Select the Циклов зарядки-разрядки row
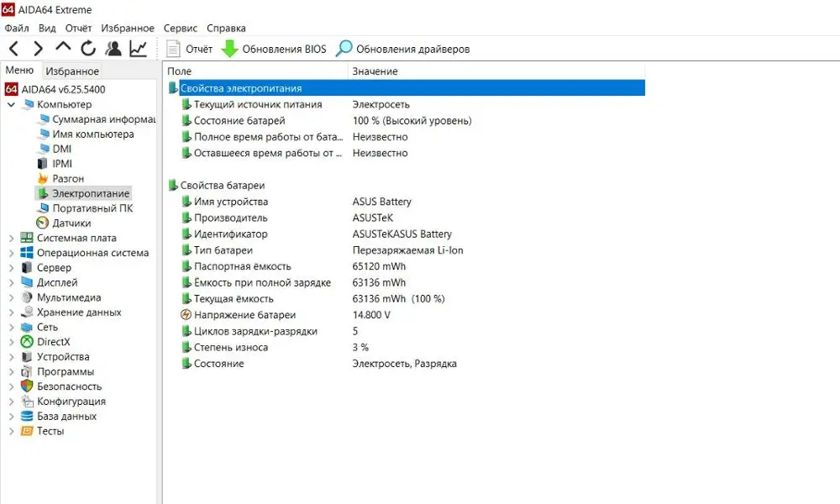Image resolution: width=840 pixels, height=504 pixels. pyautogui.click(x=406, y=331)
